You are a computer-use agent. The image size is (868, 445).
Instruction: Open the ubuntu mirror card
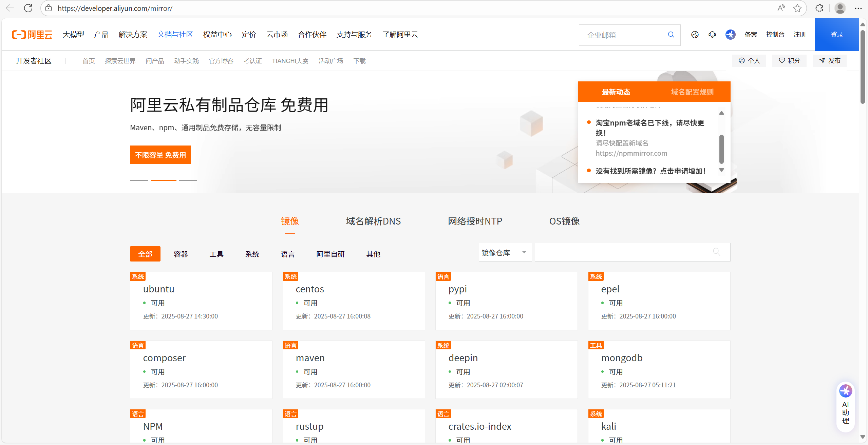pyautogui.click(x=201, y=301)
